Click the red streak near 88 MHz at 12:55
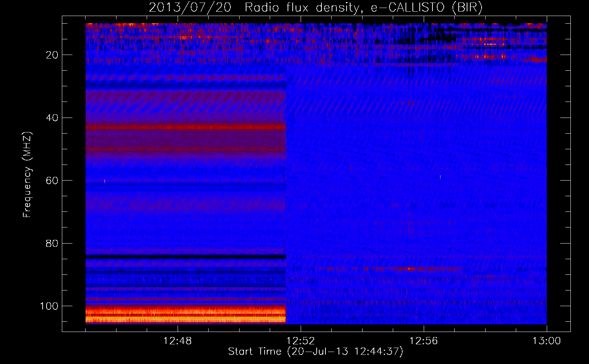 coord(411,269)
